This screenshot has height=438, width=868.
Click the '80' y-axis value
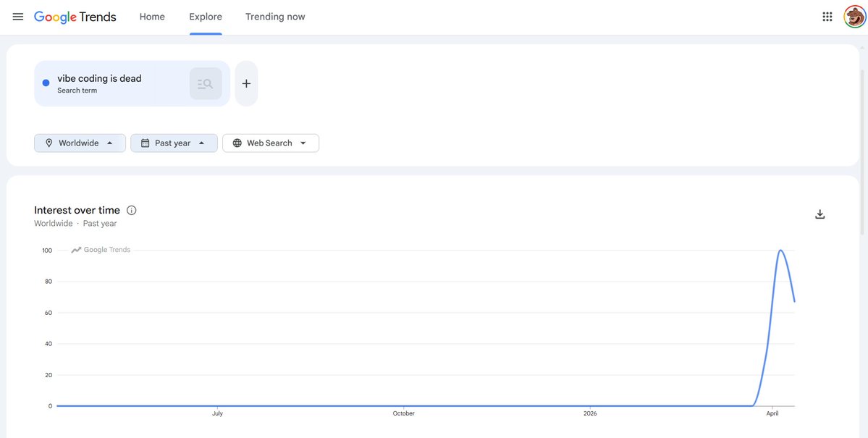tap(49, 282)
